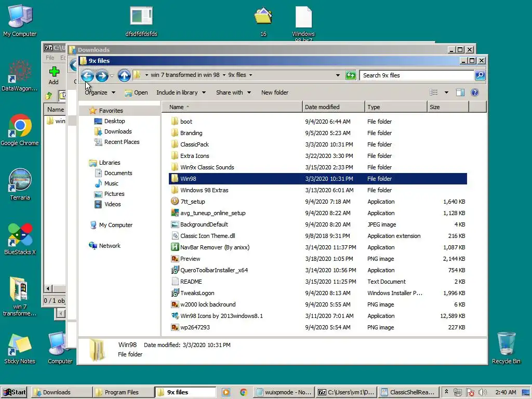Sort by Type column header
This screenshot has width=532, height=399.
[395, 107]
